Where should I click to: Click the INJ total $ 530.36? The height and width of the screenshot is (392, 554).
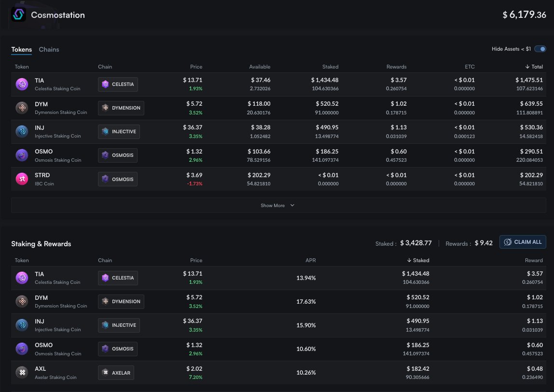tap(531, 127)
